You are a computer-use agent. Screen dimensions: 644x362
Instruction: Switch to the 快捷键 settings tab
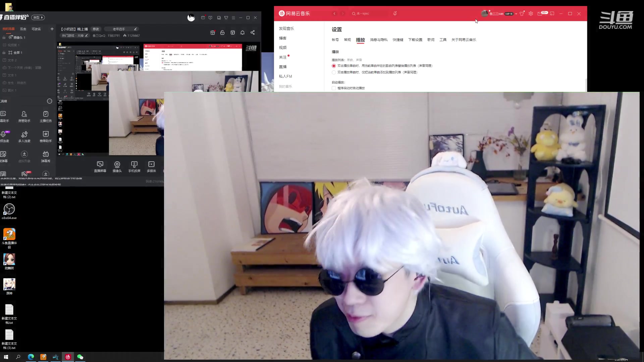click(x=398, y=40)
